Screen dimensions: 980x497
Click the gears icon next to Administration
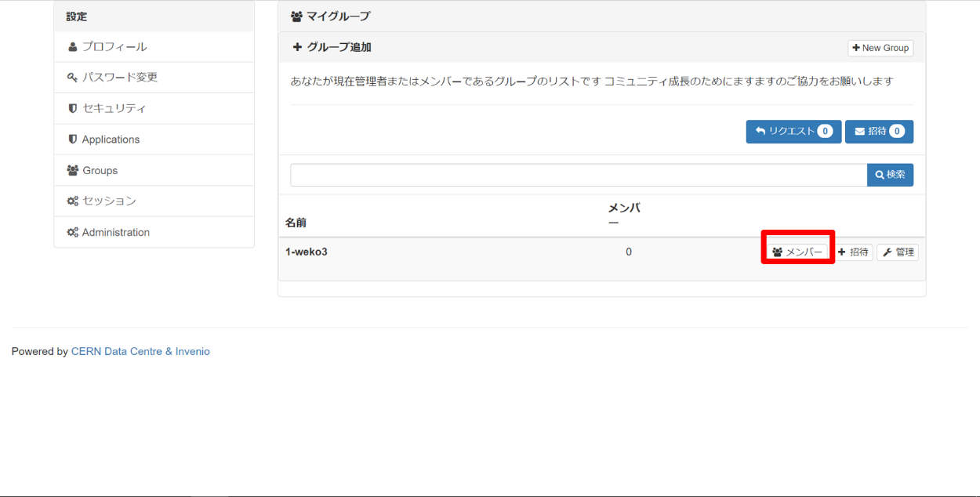coord(72,232)
